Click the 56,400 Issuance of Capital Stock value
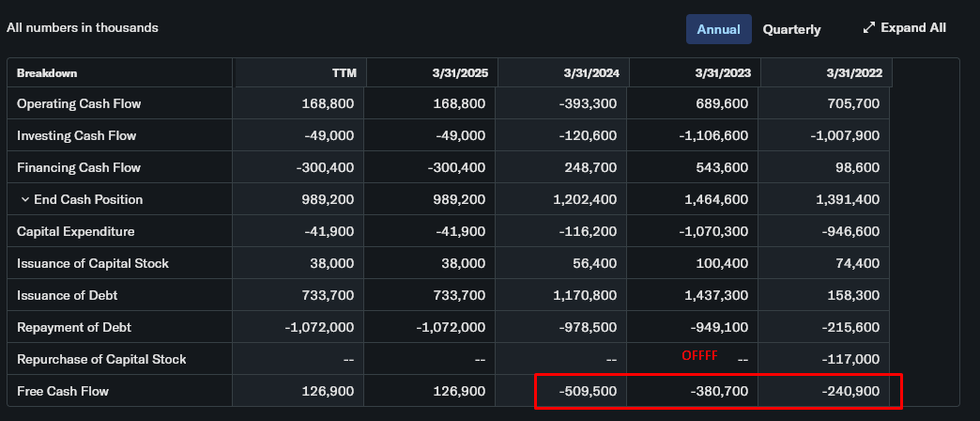The height and width of the screenshot is (421, 980). (x=595, y=263)
